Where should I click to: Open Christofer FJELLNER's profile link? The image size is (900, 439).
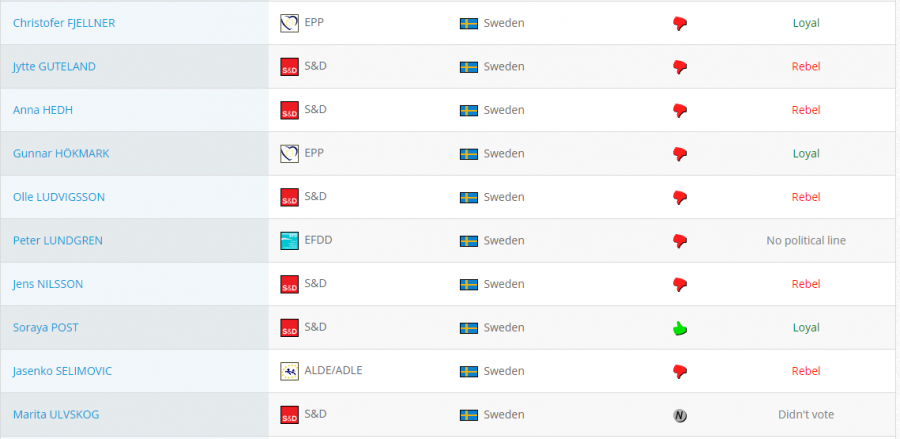point(64,24)
